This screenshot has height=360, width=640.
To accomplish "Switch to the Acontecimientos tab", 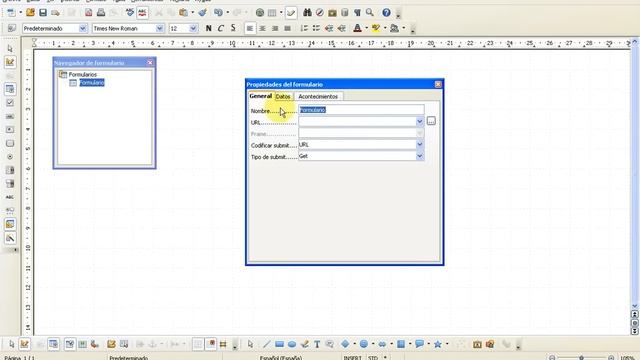I will [x=318, y=97].
